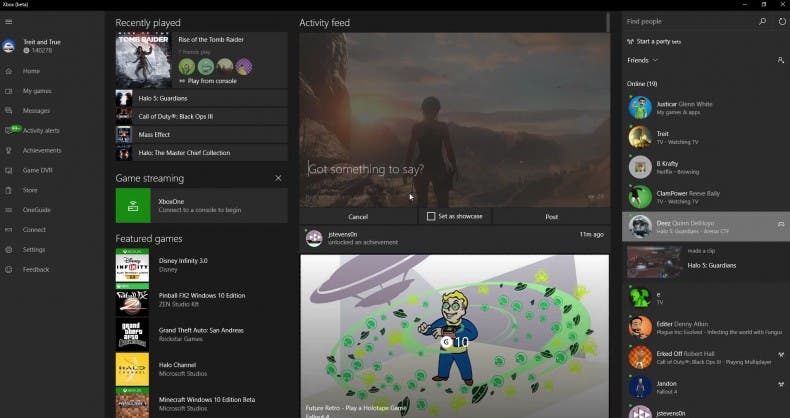Screen dimensions: 790x418
Task: Select friend Editer Denny Atkin
Action: [x=705, y=328]
